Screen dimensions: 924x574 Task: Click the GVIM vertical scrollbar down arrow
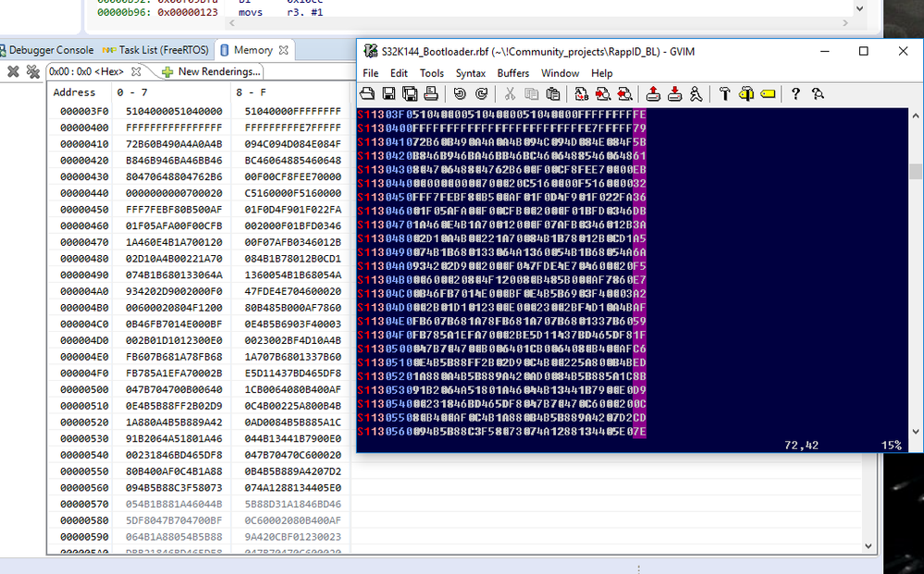916,432
